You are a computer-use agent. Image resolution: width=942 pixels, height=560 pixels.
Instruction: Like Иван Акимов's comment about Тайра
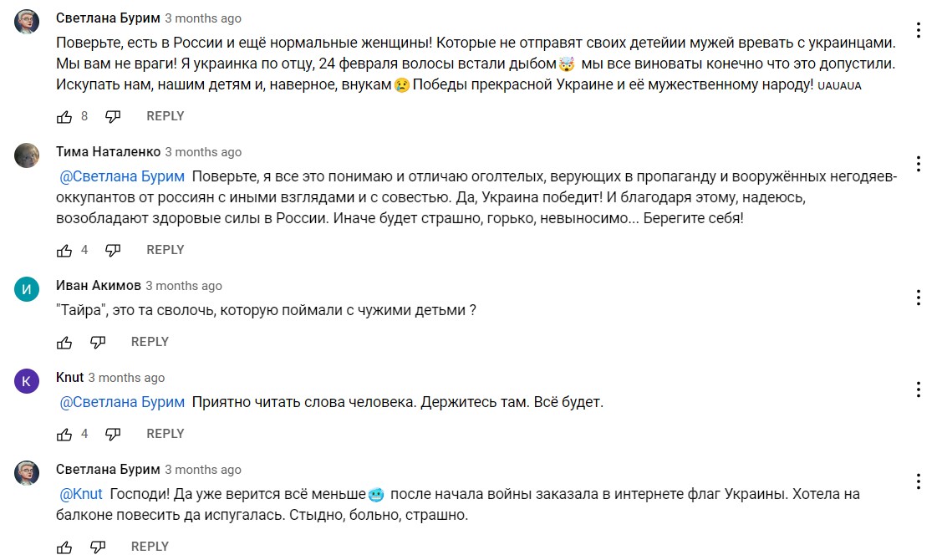tap(64, 343)
